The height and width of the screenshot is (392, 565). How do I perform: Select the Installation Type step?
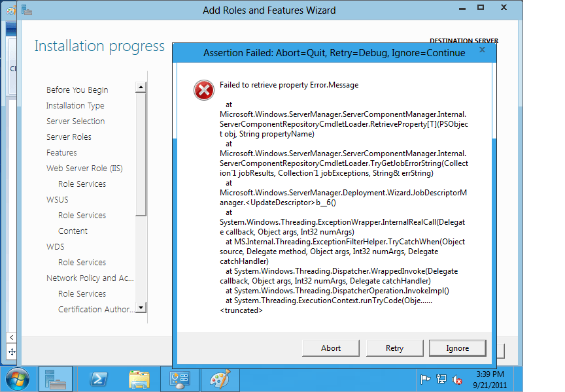point(75,105)
